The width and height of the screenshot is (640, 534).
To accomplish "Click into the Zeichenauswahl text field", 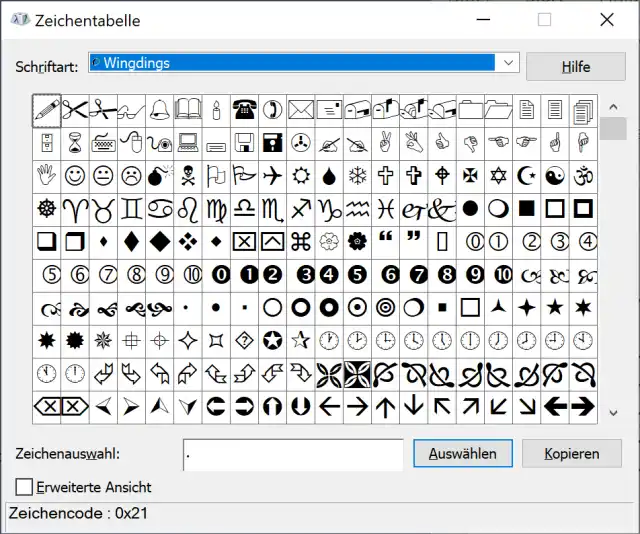I will tap(293, 453).
